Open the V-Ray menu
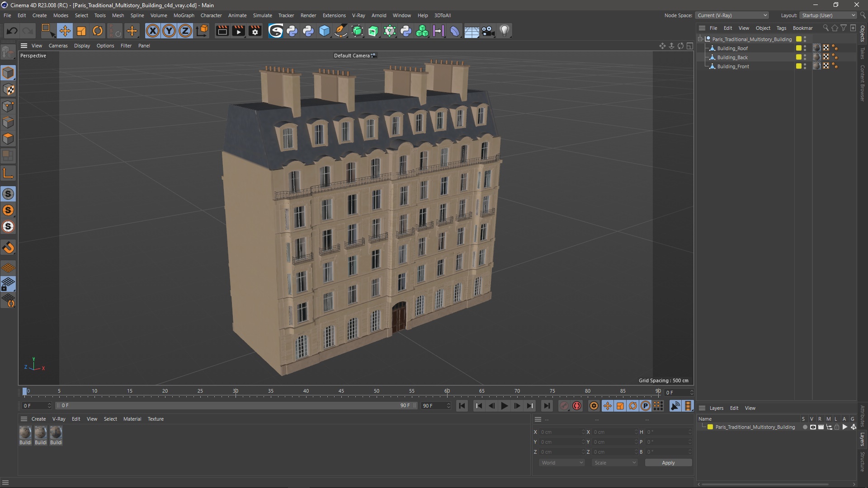 [x=359, y=15]
